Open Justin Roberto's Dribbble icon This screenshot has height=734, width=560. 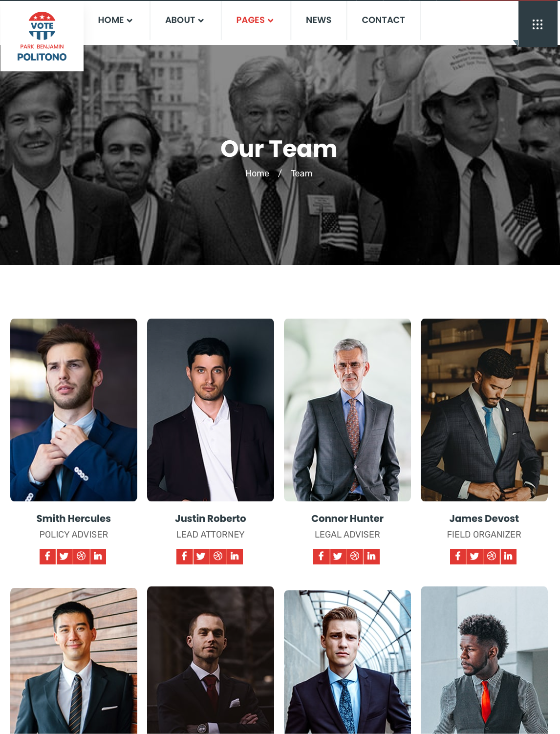tap(218, 556)
